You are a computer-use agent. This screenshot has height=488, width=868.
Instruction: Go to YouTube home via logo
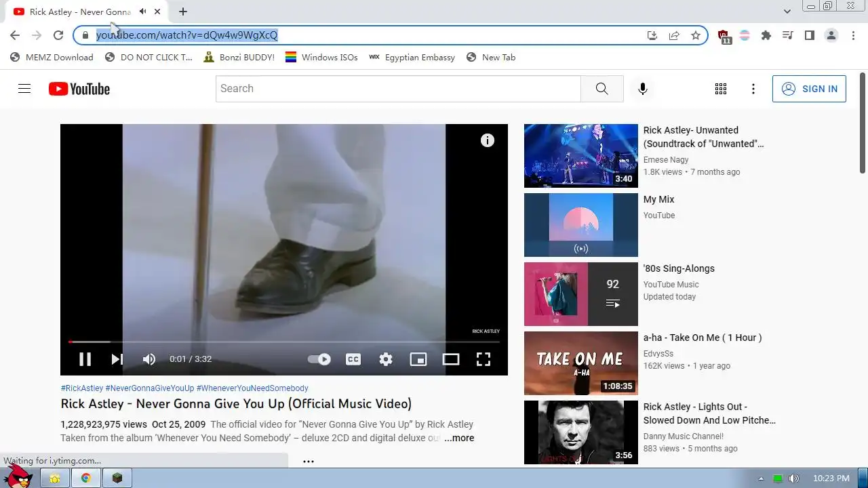click(x=79, y=89)
